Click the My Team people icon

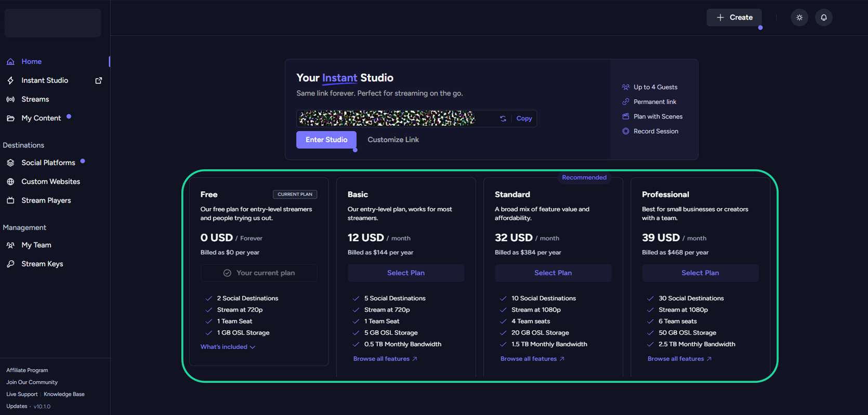pos(10,245)
